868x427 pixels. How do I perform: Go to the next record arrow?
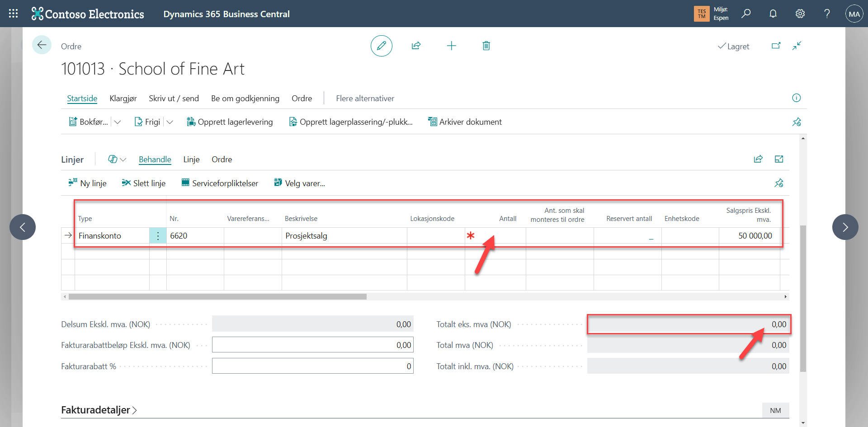click(x=845, y=227)
